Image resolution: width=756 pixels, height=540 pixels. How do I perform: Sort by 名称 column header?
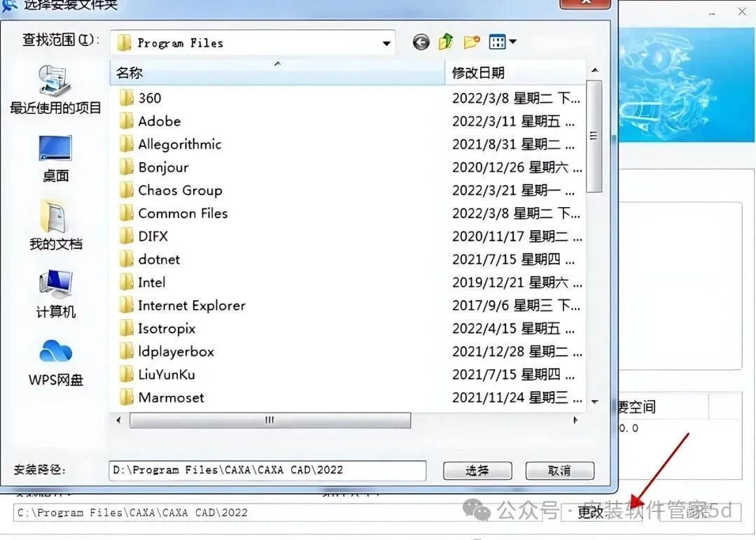[x=277, y=73]
